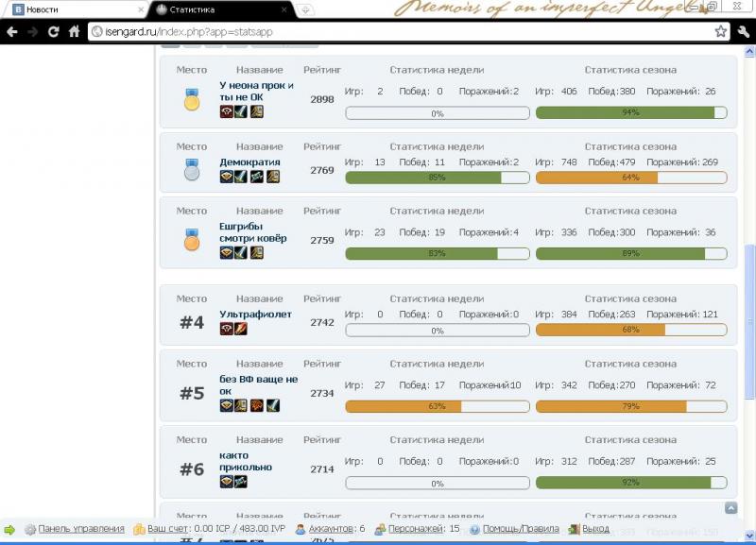Viewport: 756px width, 545px height.
Task: Go back with the browser back arrow
Action: coord(12,32)
